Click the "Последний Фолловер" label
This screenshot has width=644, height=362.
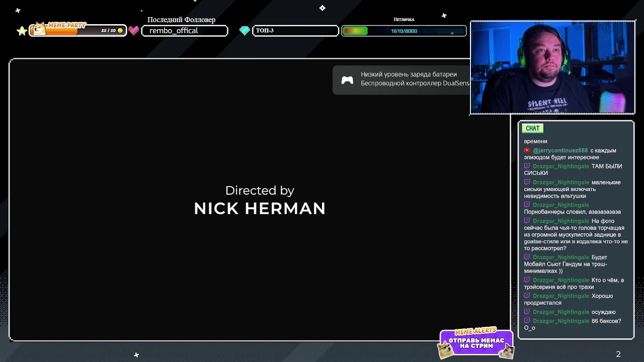181,20
